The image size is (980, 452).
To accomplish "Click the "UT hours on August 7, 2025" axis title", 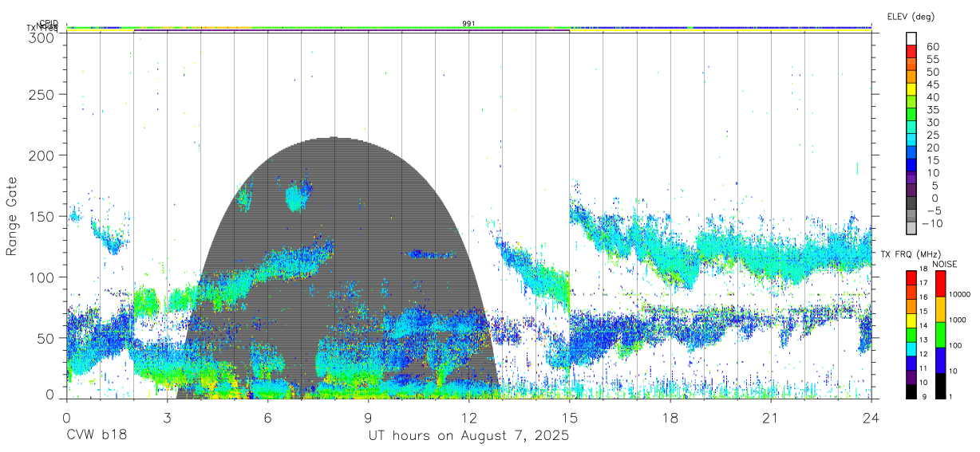I will point(468,436).
